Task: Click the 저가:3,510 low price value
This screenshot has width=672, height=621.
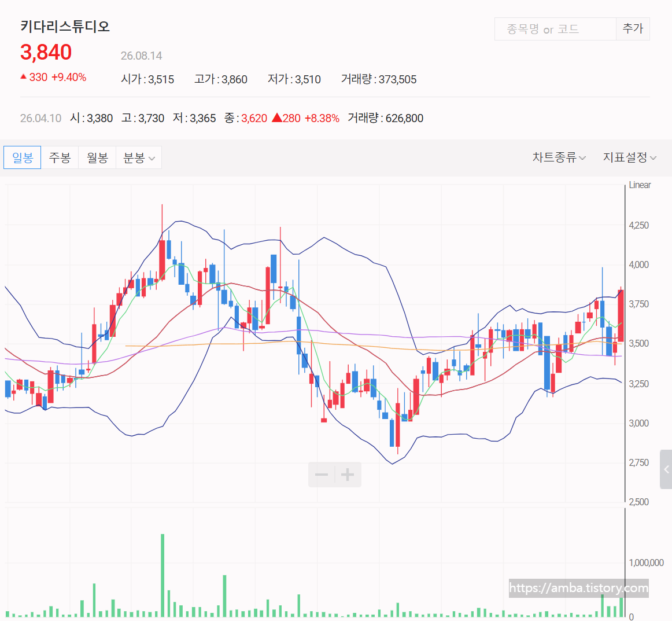Action: 294,79
